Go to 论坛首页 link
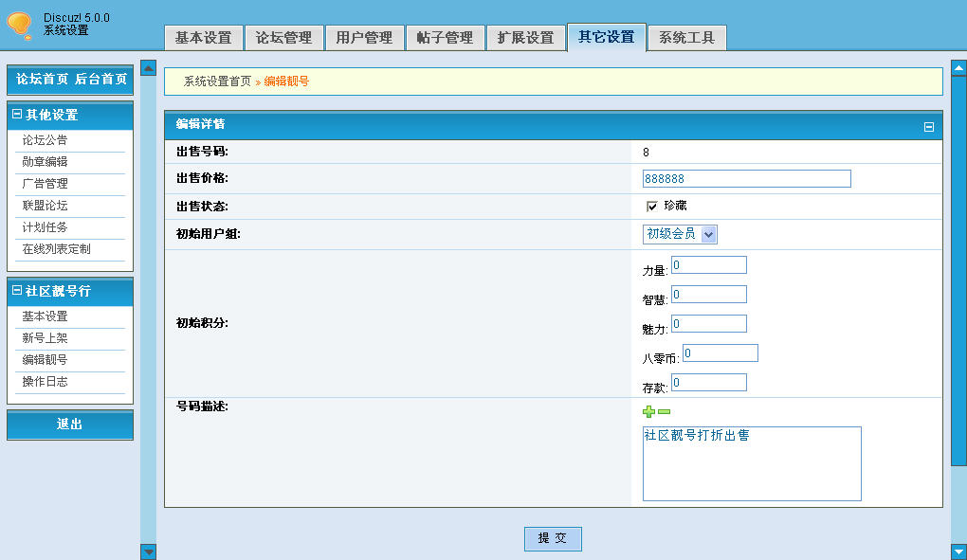This screenshot has height=560, width=967. click(42, 79)
